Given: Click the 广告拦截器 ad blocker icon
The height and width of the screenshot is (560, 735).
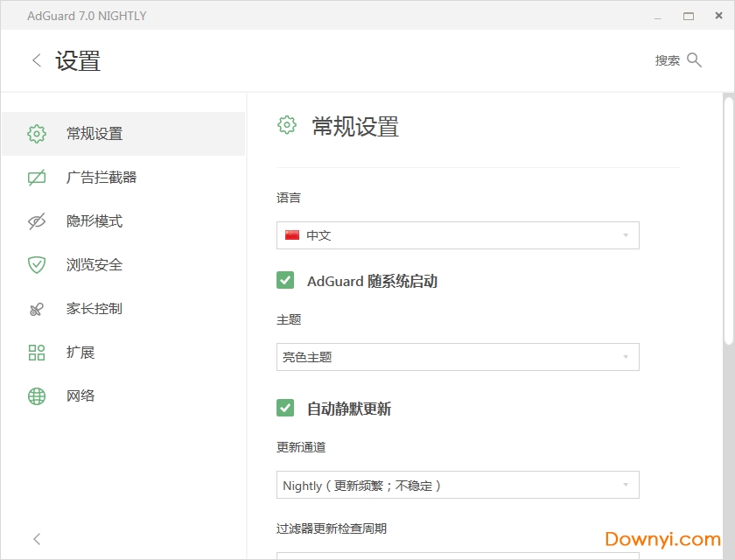Looking at the screenshot, I should click(x=36, y=177).
